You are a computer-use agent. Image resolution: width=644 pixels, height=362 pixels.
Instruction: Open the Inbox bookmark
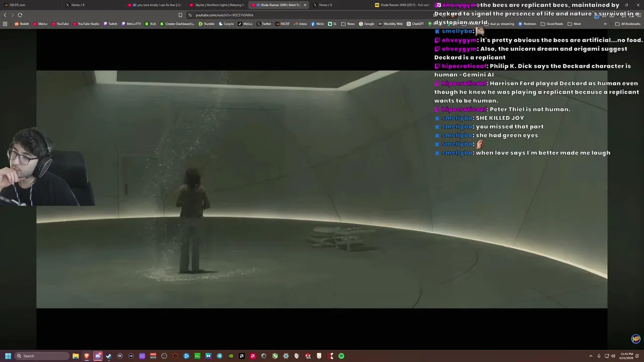(300, 24)
